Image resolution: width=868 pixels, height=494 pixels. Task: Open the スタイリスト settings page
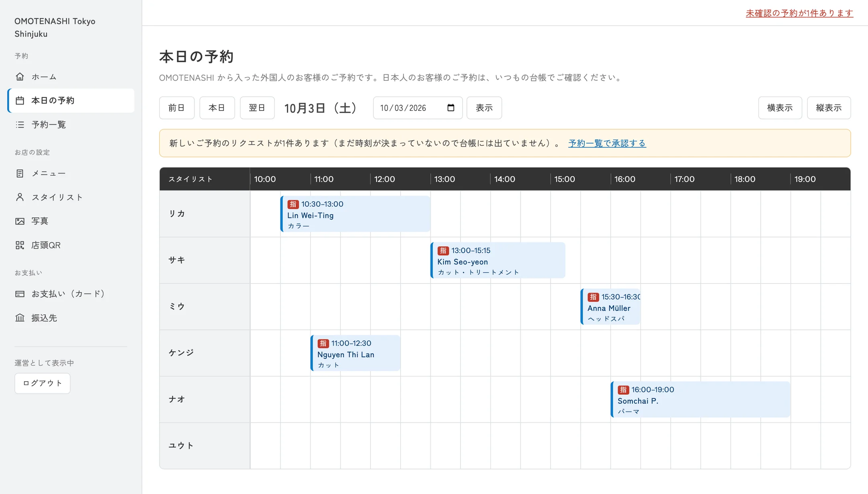point(71,197)
